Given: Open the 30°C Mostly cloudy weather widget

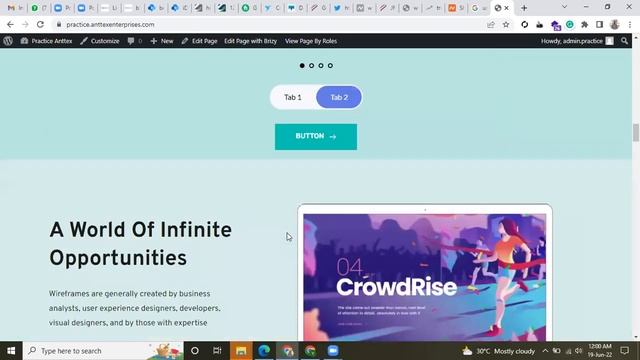Looking at the screenshot, I should [498, 351].
